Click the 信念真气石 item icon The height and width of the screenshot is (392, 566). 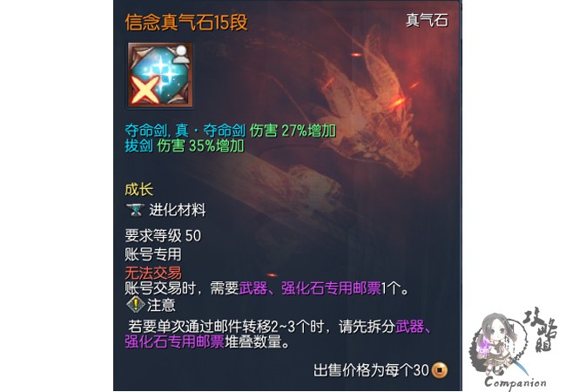(160, 75)
